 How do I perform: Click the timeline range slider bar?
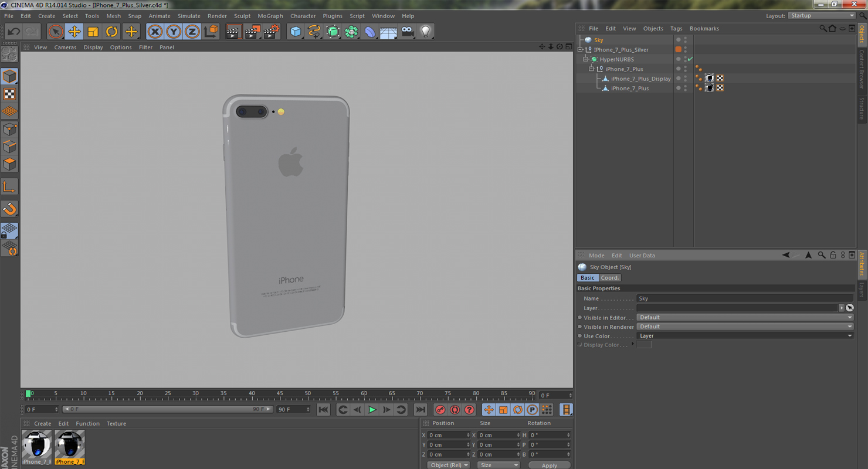pos(168,409)
